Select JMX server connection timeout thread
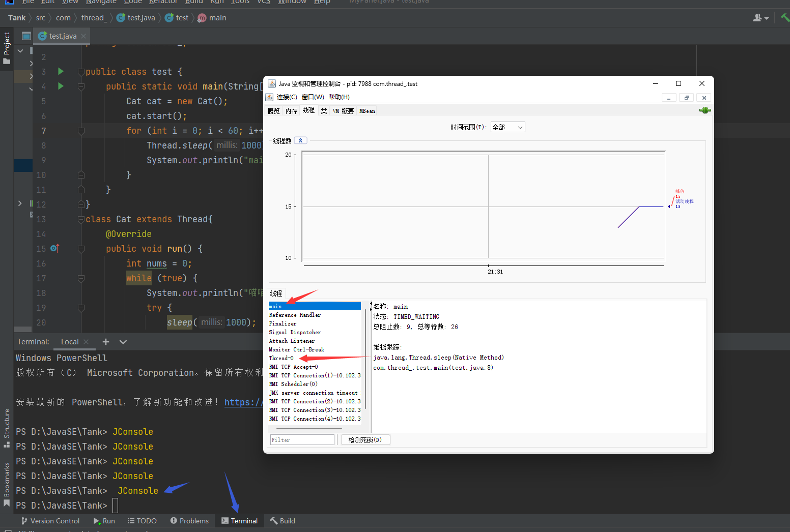The image size is (790, 532). tap(315, 393)
